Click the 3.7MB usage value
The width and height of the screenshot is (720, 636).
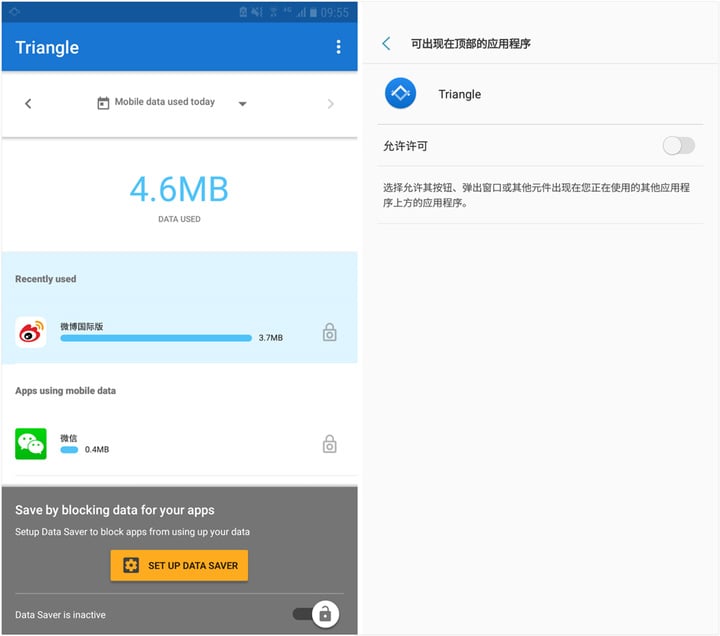[270, 338]
